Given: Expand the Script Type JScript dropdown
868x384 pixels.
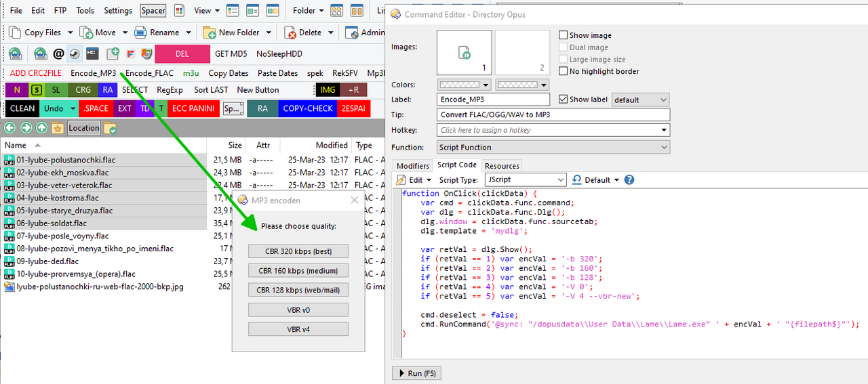Looking at the screenshot, I should click(559, 179).
